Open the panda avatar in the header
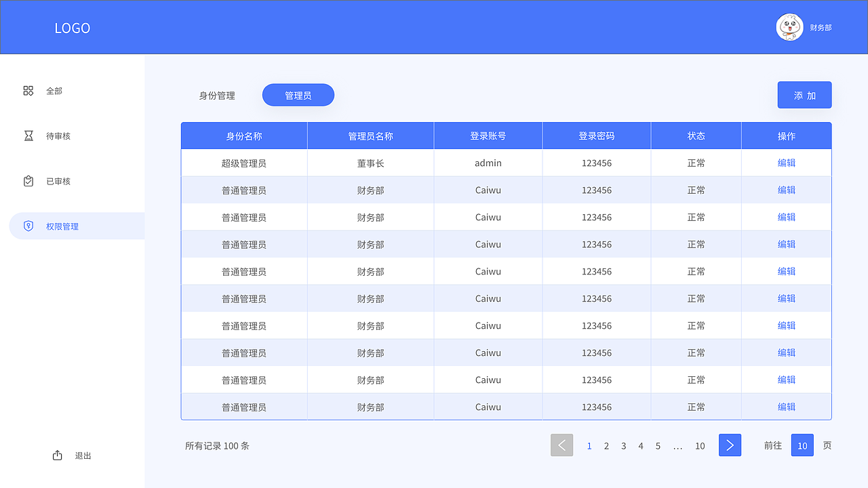This screenshot has height=488, width=868. (789, 27)
